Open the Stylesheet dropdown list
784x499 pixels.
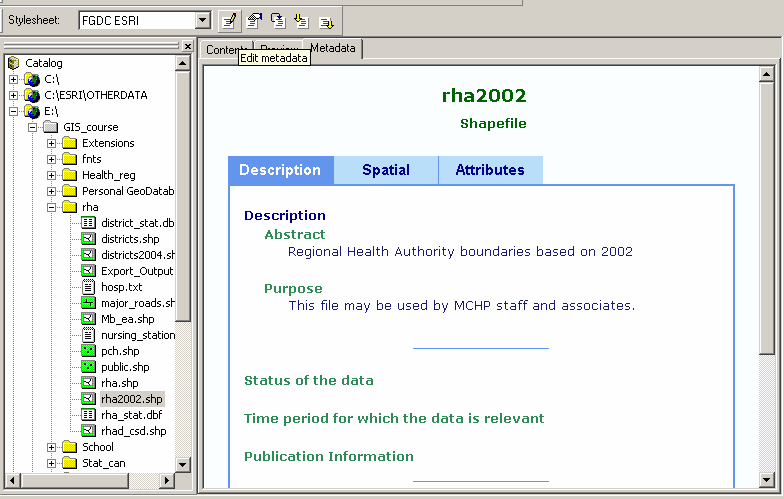click(x=203, y=20)
